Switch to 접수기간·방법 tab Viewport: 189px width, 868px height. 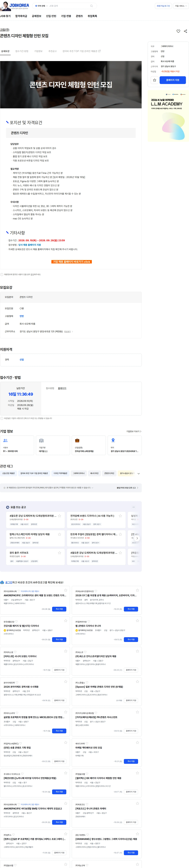[x=22, y=51]
